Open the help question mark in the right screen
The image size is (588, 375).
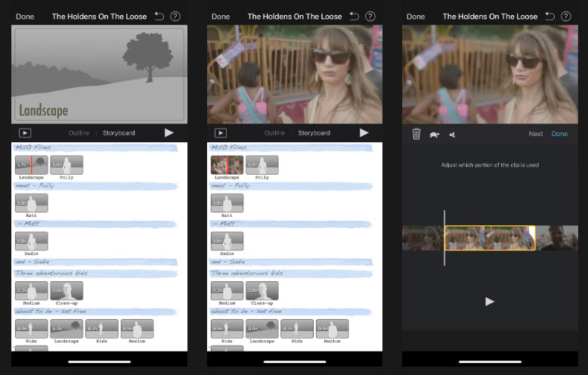click(566, 16)
